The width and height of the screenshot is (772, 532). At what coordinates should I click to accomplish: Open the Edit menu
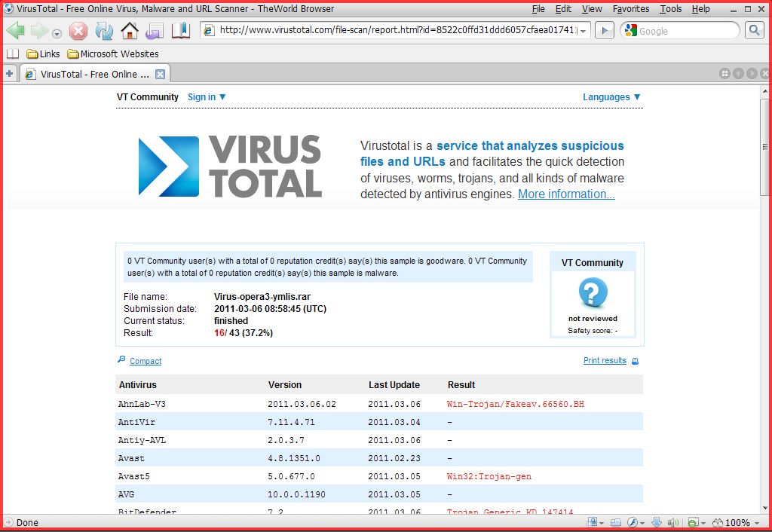click(x=563, y=9)
